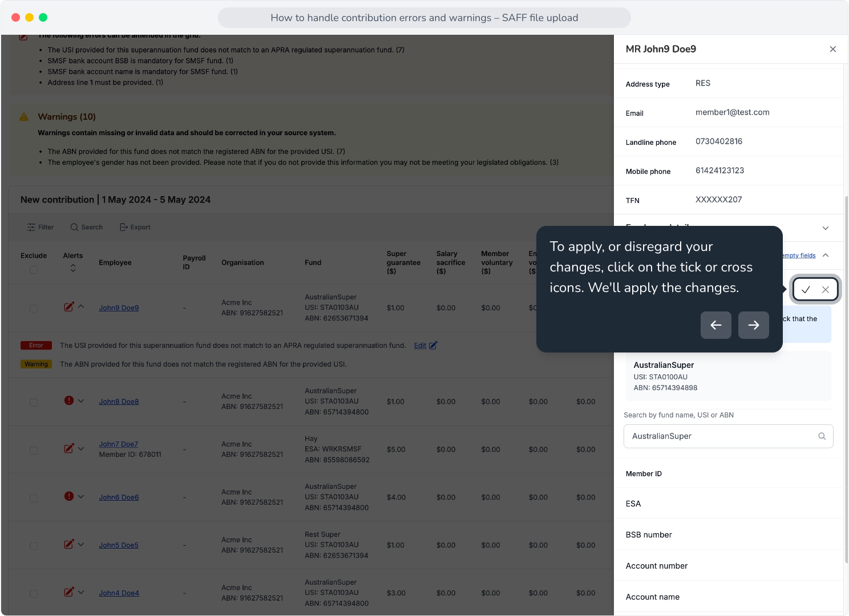Click the John9 Doe9 edit alert icon
The image size is (849, 616).
[69, 307]
